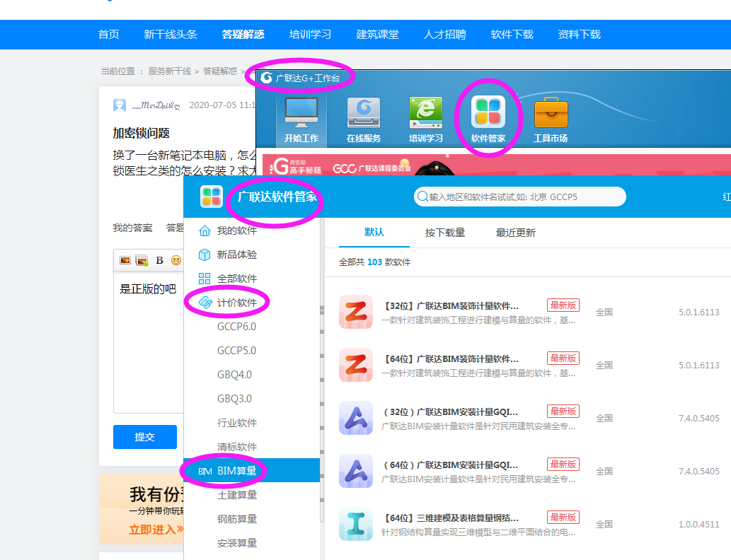The height and width of the screenshot is (560, 731).
Task: Select GBQ3.0 in sidebar list
Action: (234, 399)
